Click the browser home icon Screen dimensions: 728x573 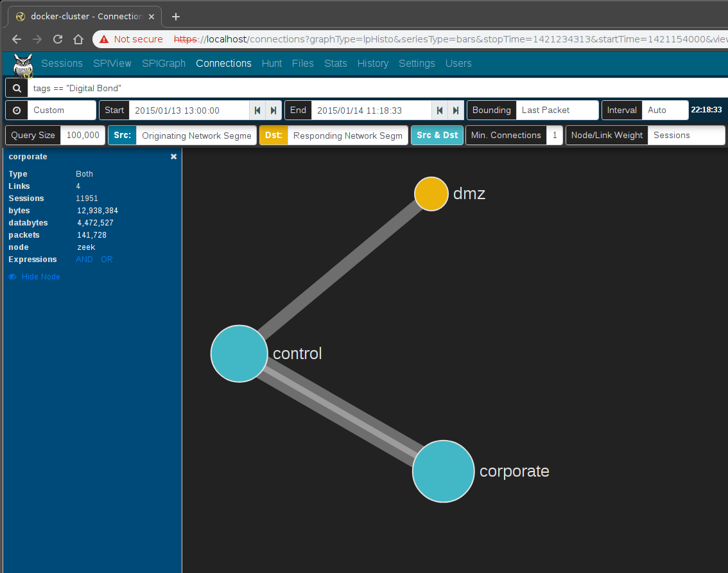coord(77,39)
